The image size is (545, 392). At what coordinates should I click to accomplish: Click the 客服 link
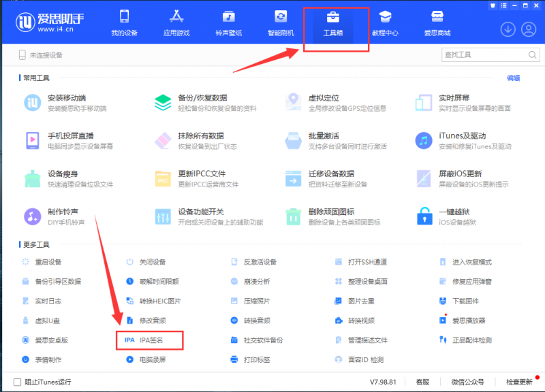pos(422,382)
